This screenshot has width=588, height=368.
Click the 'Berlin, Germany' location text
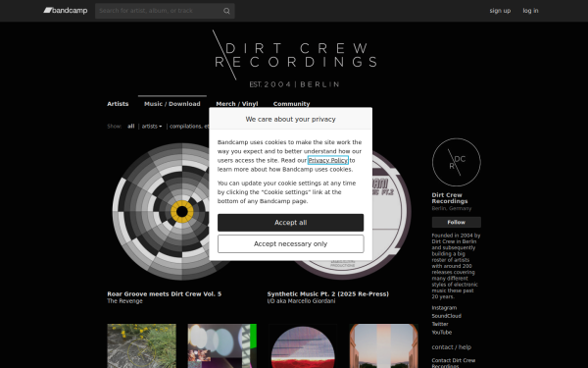pos(452,208)
